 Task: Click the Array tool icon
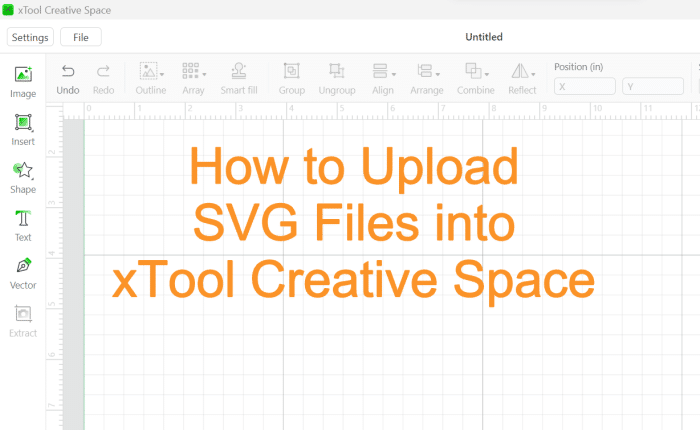(190, 71)
